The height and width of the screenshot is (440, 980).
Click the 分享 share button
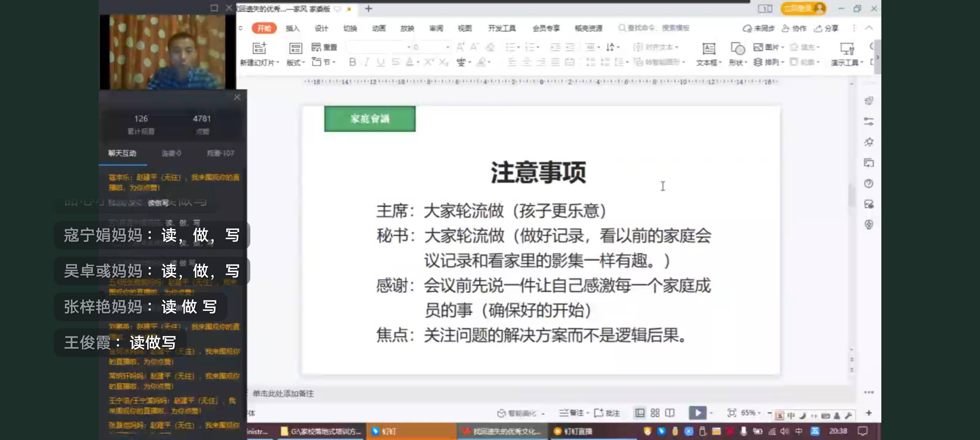826,28
